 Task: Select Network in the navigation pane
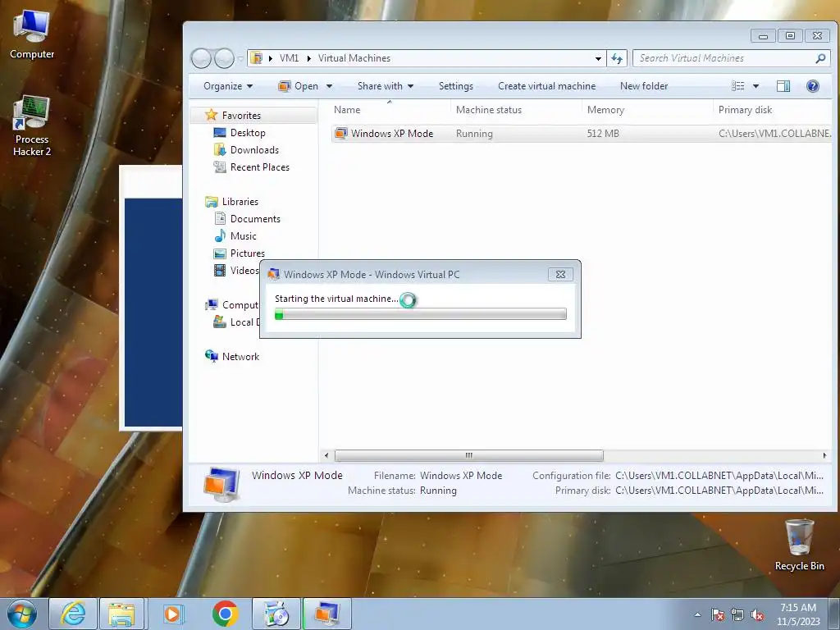tap(240, 356)
